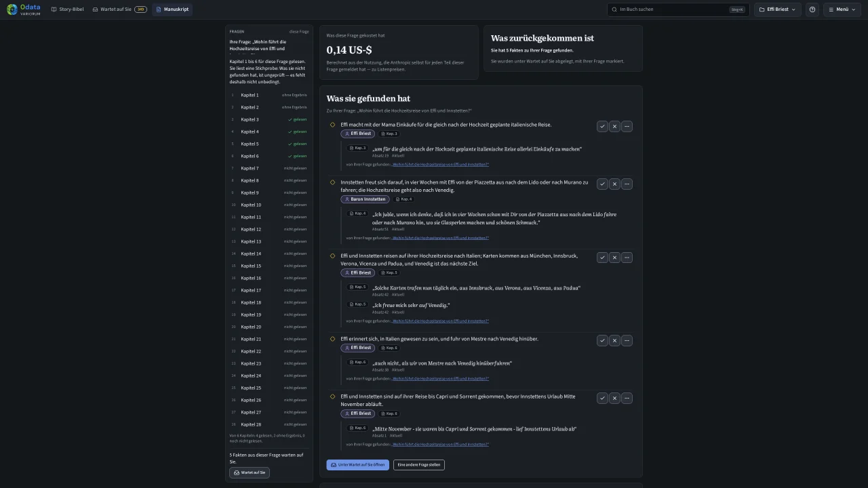Click the Effi Briest tag under the Einkäufe fact
The width and height of the screenshot is (868, 488).
point(357,134)
